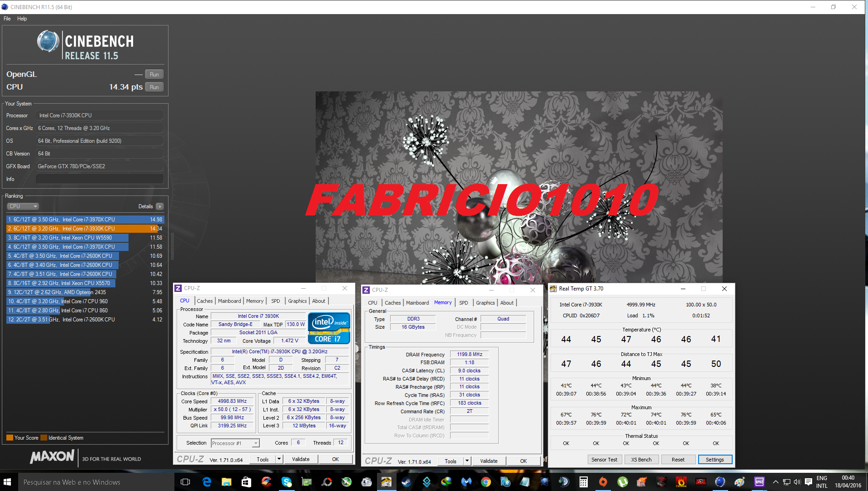Click the left CPU-Z title bar icon
This screenshot has height=491, width=868.
[x=179, y=288]
